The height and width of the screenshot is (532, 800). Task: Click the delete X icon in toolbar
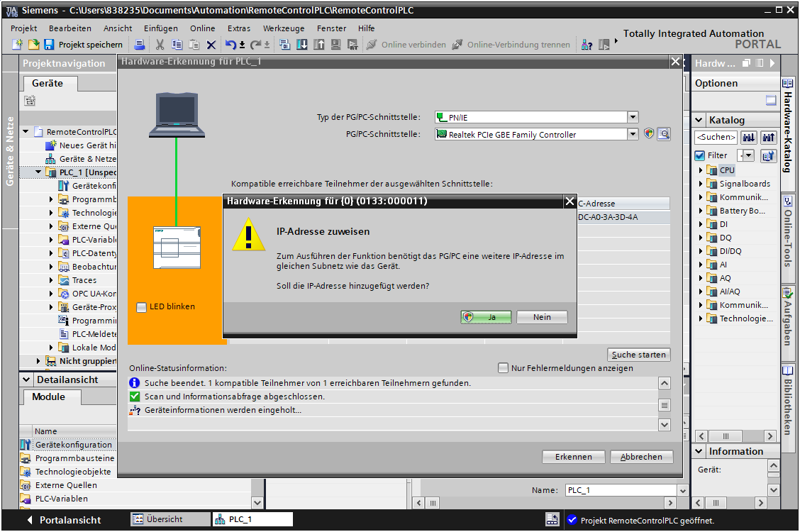[211, 45]
